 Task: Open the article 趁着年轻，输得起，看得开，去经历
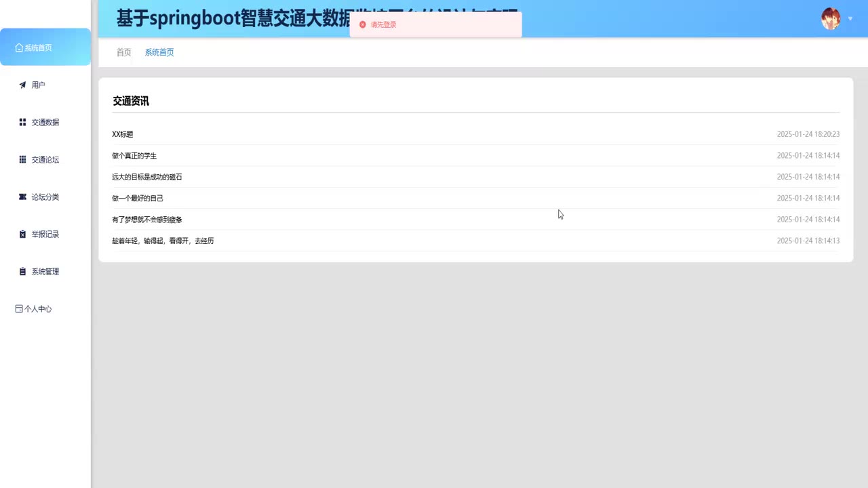(x=163, y=241)
